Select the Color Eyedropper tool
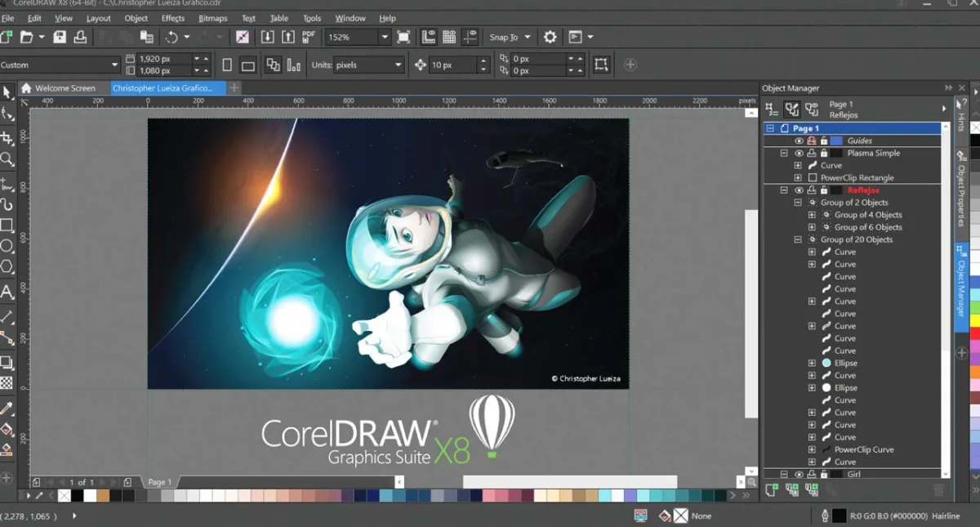 click(x=7, y=408)
